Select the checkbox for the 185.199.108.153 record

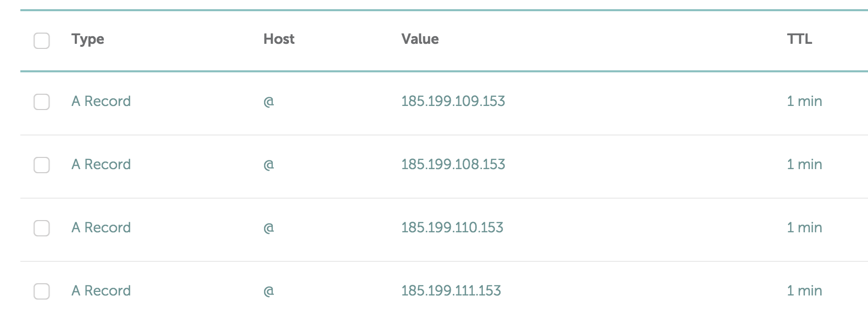42,165
